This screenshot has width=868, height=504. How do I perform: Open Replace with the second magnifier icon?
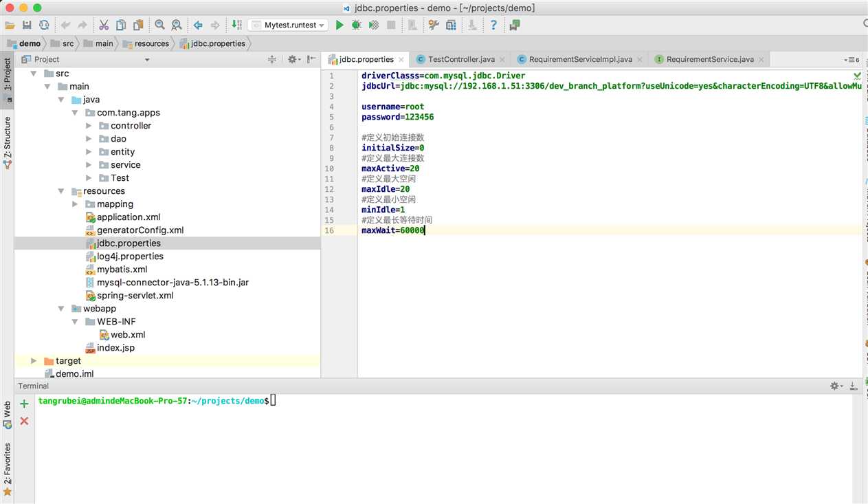point(177,25)
